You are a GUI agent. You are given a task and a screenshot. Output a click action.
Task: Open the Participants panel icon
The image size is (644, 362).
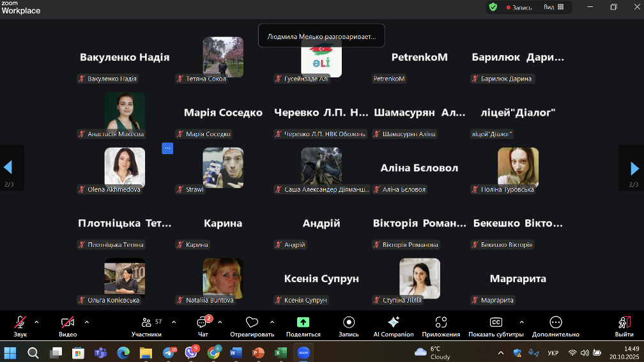pos(146,323)
